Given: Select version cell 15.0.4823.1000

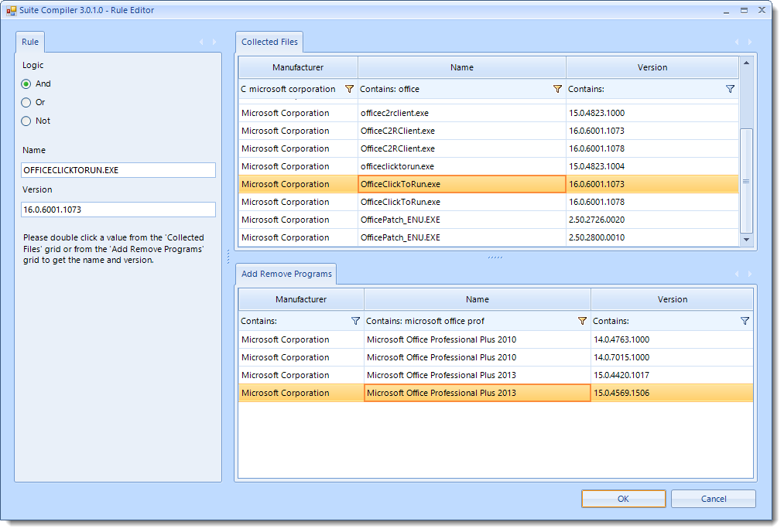Looking at the screenshot, I should [652, 113].
